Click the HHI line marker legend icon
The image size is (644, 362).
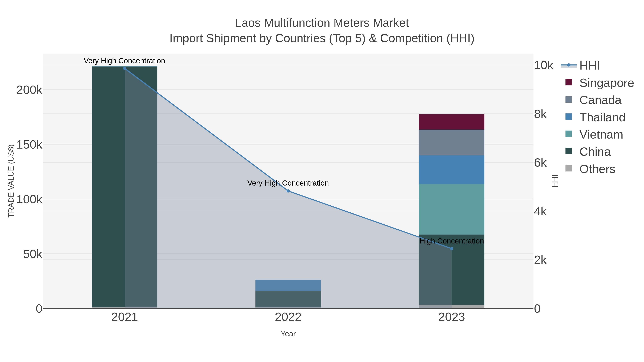569,65
